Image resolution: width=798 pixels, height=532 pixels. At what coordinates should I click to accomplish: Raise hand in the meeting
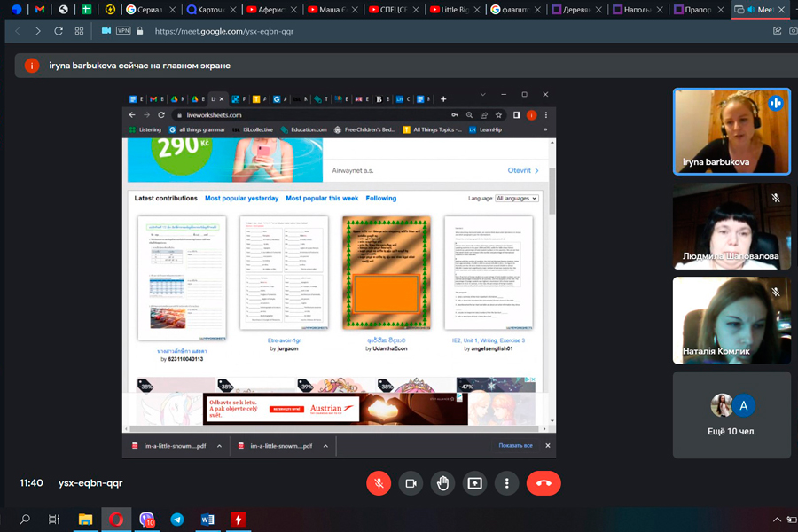(x=442, y=483)
